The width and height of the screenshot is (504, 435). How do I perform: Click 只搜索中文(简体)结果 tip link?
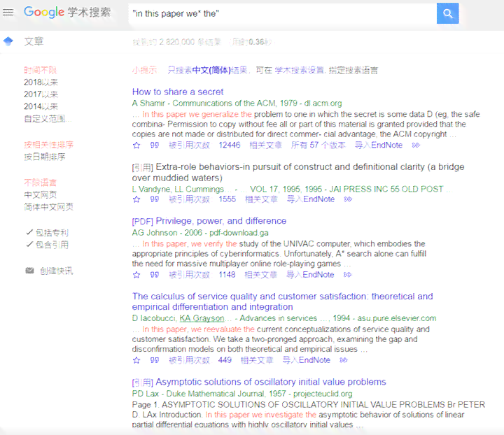[207, 70]
